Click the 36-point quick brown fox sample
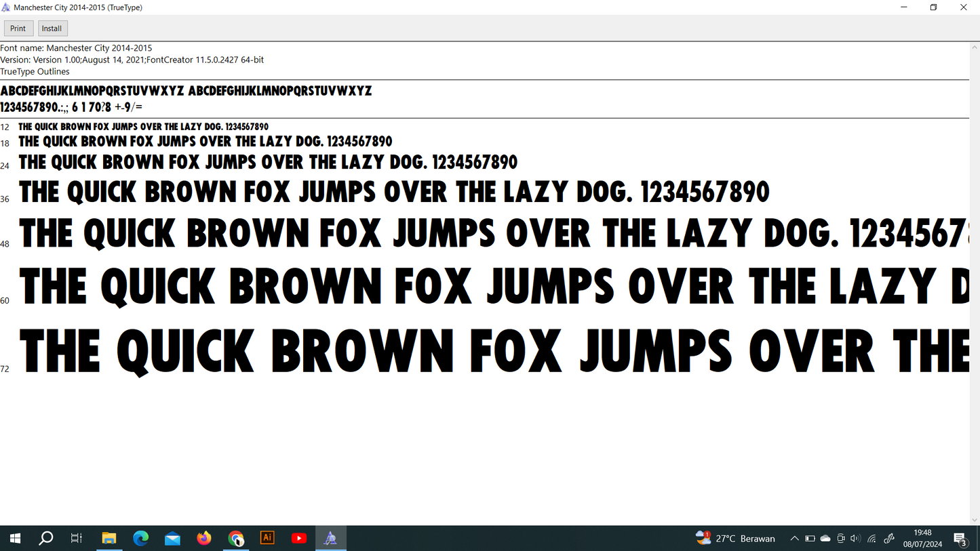 (x=394, y=192)
